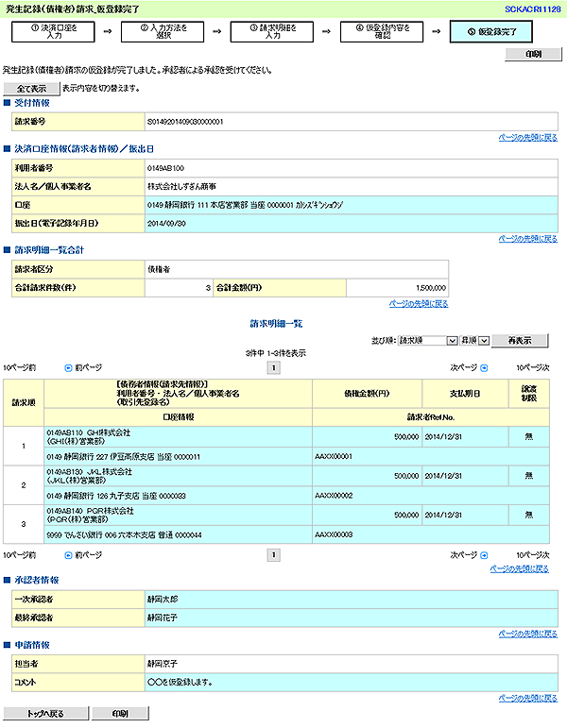Open the 昇順 order dropdown
Image resolution: width=567 pixels, height=728 pixels.
coord(474,341)
